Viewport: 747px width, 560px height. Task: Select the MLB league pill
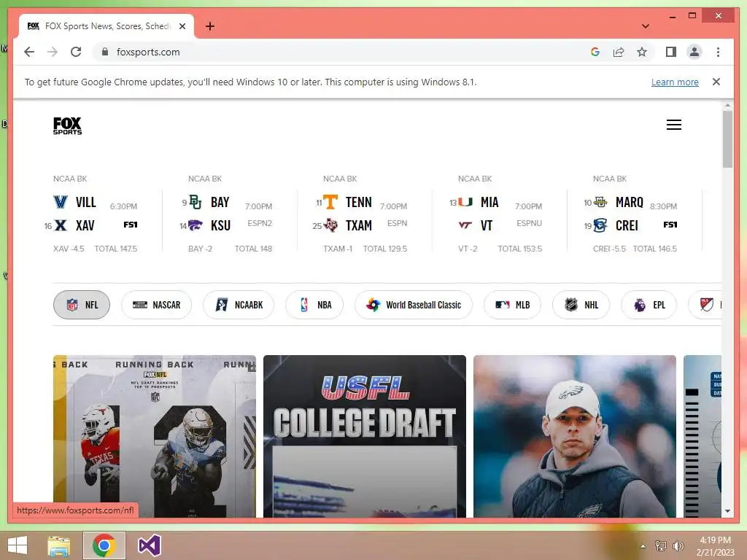click(x=512, y=305)
